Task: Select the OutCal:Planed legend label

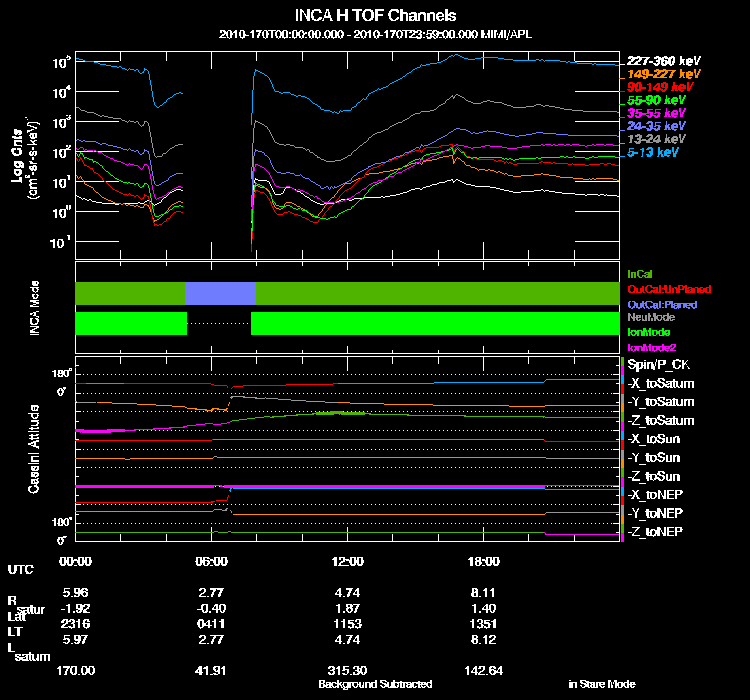Action: click(x=662, y=305)
